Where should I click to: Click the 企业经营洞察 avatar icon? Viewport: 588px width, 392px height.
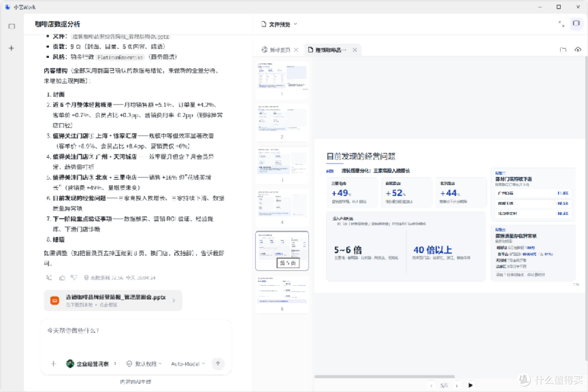pyautogui.click(x=70, y=364)
